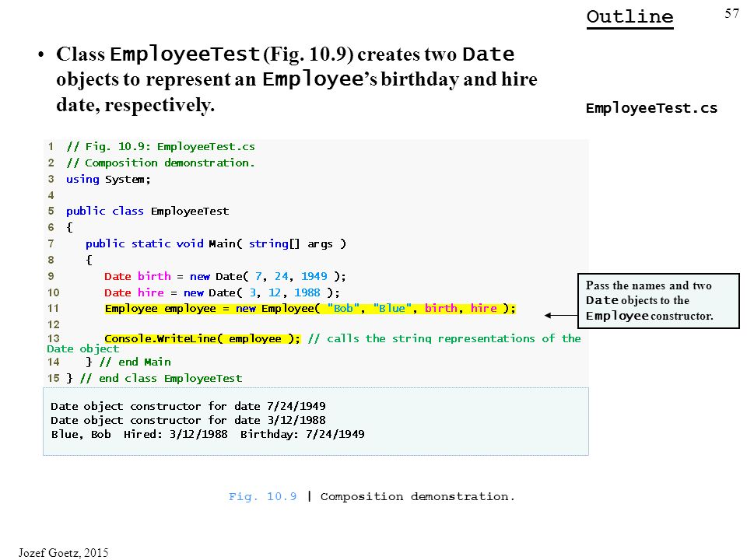
Task: Click output line 'Blue, Bob Hired: 3/12/1988'
Action: point(208,434)
